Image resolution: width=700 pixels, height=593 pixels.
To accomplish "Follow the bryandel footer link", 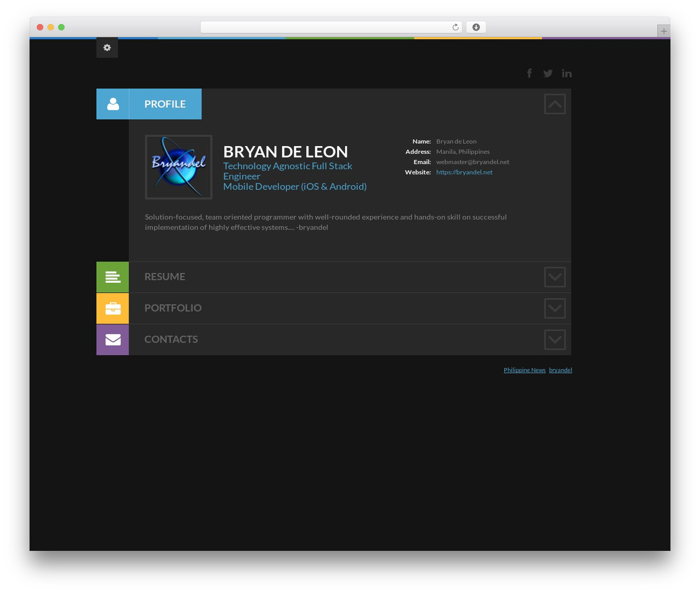I will pyautogui.click(x=561, y=370).
